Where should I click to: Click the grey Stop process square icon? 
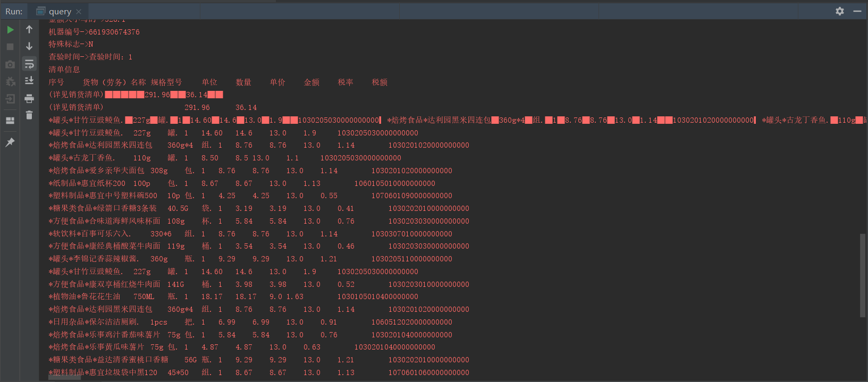point(10,47)
